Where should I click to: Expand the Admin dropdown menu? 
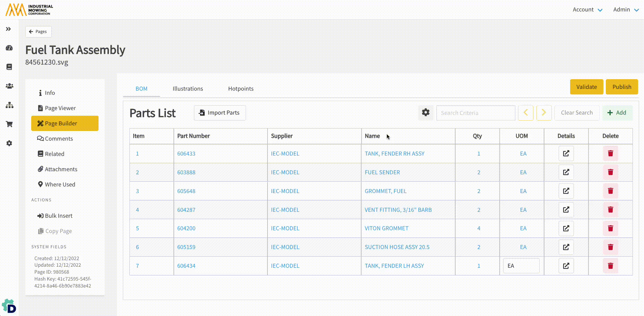[x=626, y=10]
